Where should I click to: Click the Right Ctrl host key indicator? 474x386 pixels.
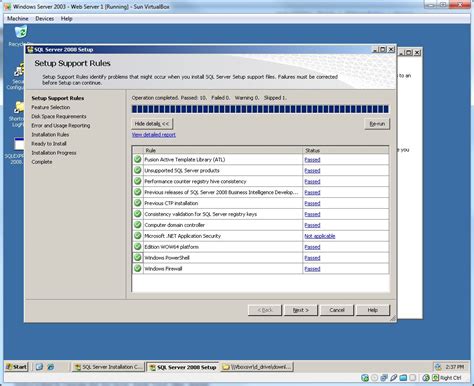click(x=451, y=378)
